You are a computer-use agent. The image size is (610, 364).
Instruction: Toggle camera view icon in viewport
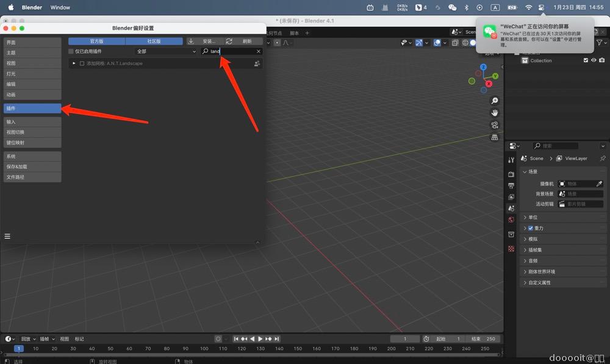[495, 125]
